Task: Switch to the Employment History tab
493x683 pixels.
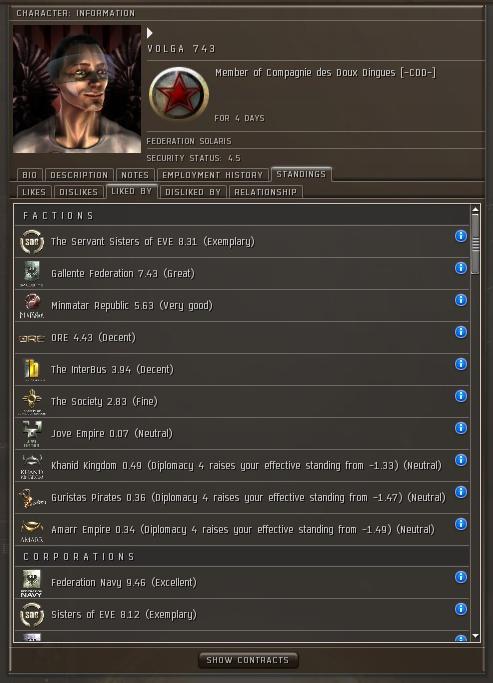Action: pos(213,175)
